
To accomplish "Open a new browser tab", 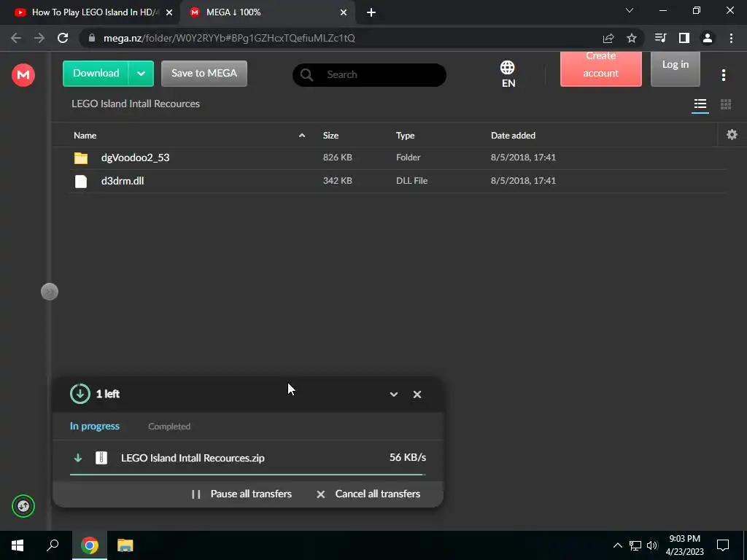I will click(x=371, y=12).
